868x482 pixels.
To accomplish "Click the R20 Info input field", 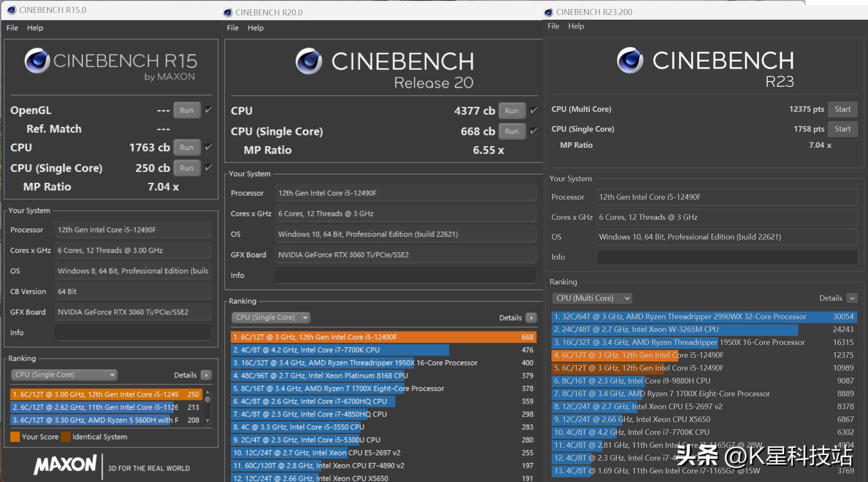I will click(x=405, y=275).
